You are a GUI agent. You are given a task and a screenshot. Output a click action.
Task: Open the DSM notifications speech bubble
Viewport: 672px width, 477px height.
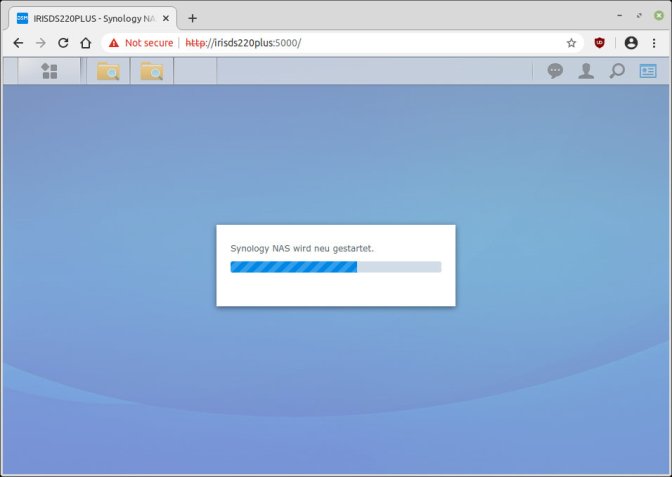555,71
